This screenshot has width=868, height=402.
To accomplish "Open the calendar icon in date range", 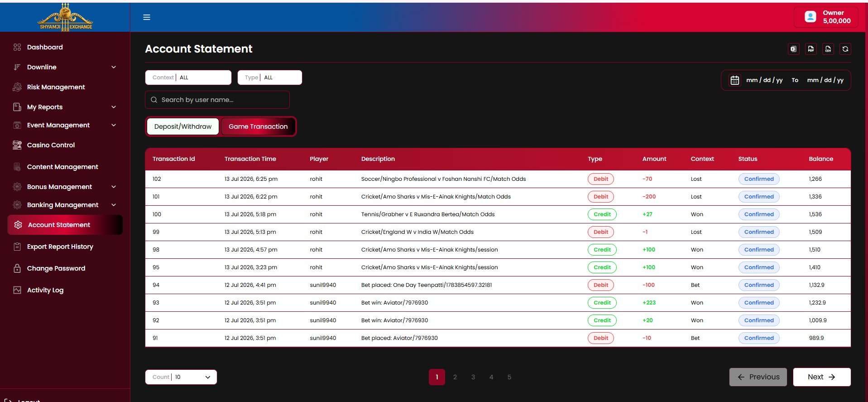I will point(735,80).
